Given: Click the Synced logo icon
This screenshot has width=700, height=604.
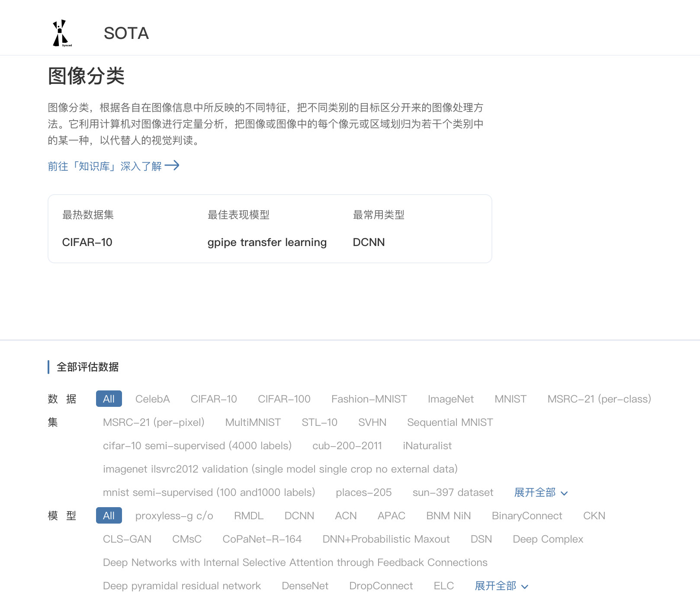Looking at the screenshot, I should pos(61,33).
